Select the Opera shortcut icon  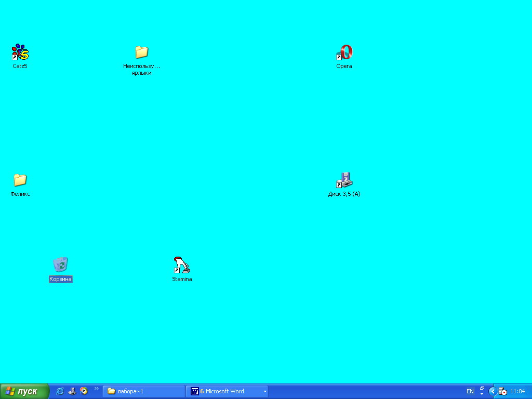[344, 52]
